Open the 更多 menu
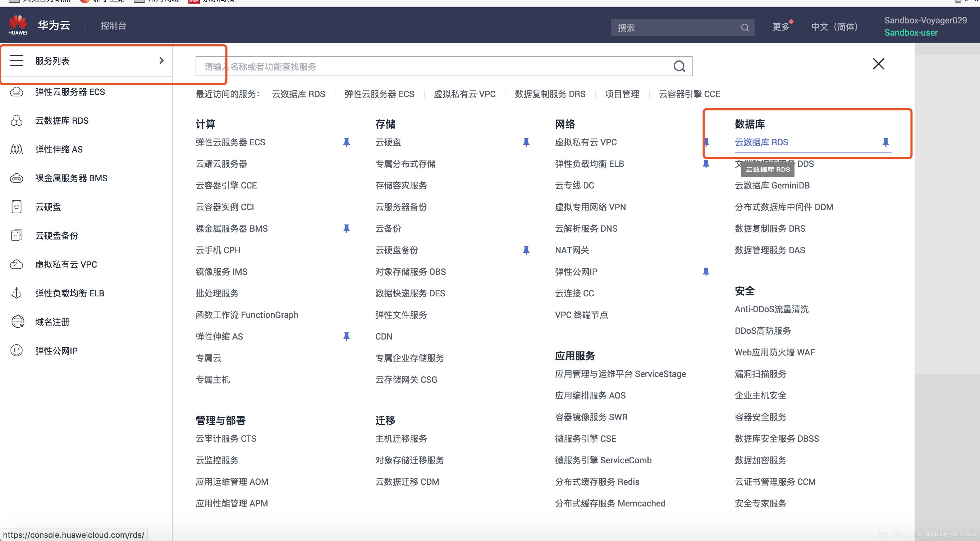The height and width of the screenshot is (541, 980). click(782, 27)
